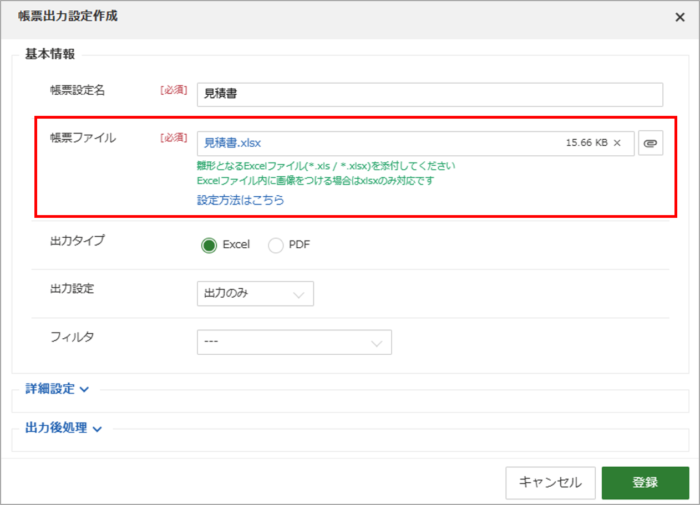The width and height of the screenshot is (700, 505).
Task: Open the 設定方法はこちら link
Action: point(241,200)
